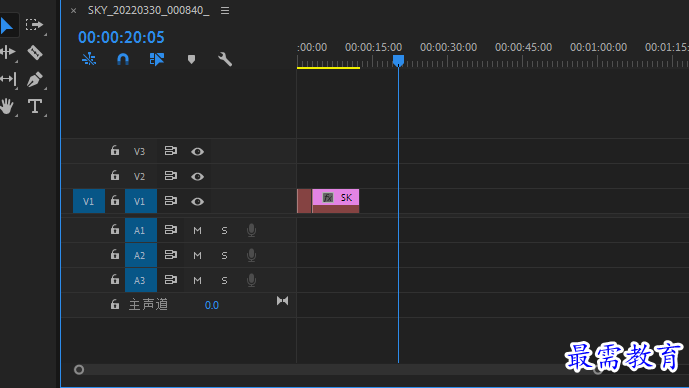Select the Pen tool
689x388 pixels.
point(35,80)
